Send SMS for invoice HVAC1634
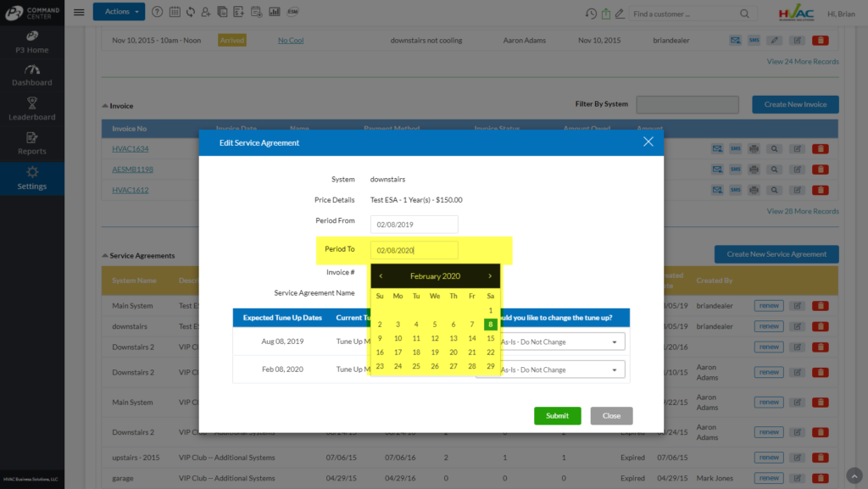The width and height of the screenshot is (868, 489). [x=735, y=147]
